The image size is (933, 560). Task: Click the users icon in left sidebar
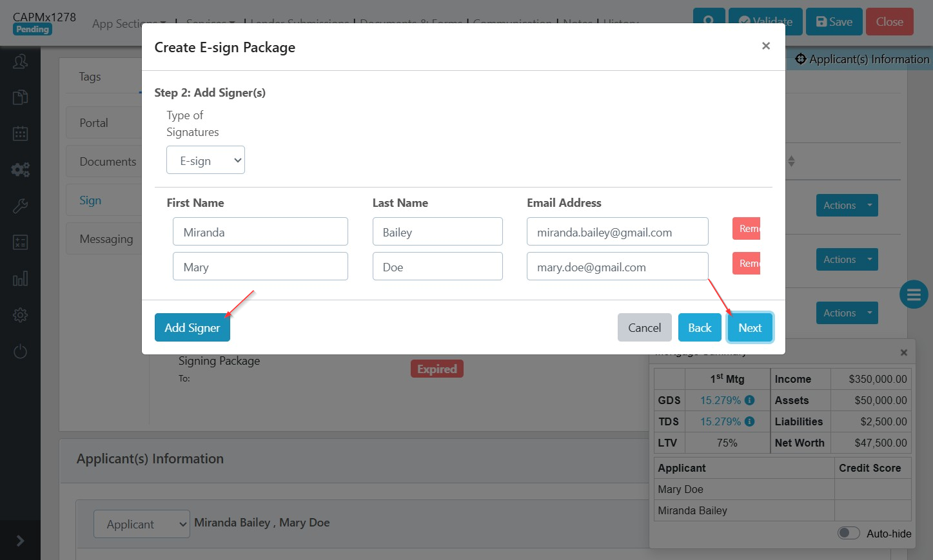click(20, 62)
